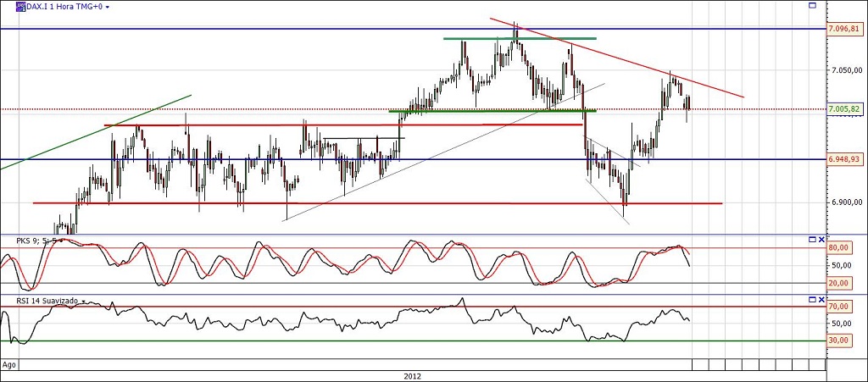Maximize the PKS indicator panel
868x382 pixels.
(x=813, y=240)
